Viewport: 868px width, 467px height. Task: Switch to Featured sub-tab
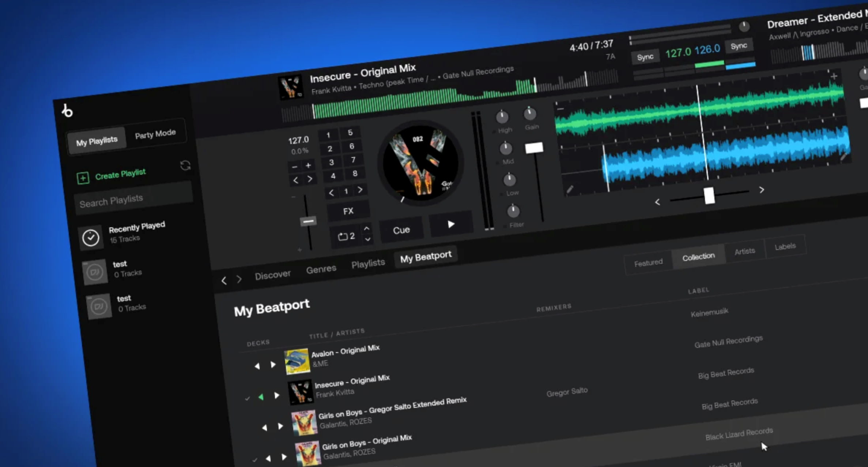click(648, 263)
